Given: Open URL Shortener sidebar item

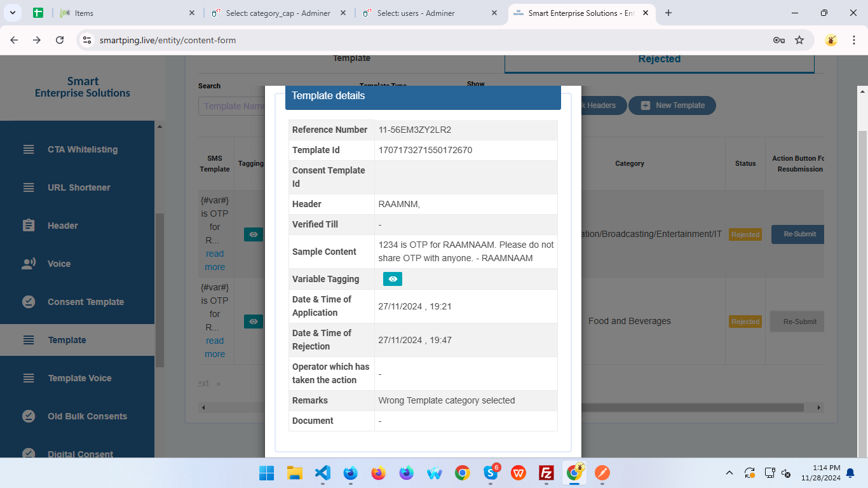Looking at the screenshot, I should point(79,187).
